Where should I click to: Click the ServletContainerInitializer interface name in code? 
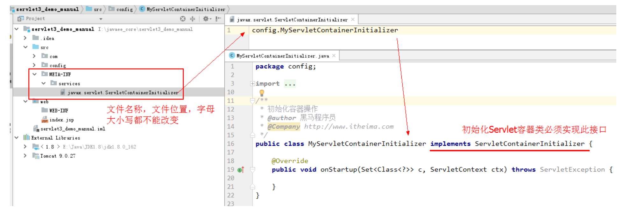(x=530, y=144)
